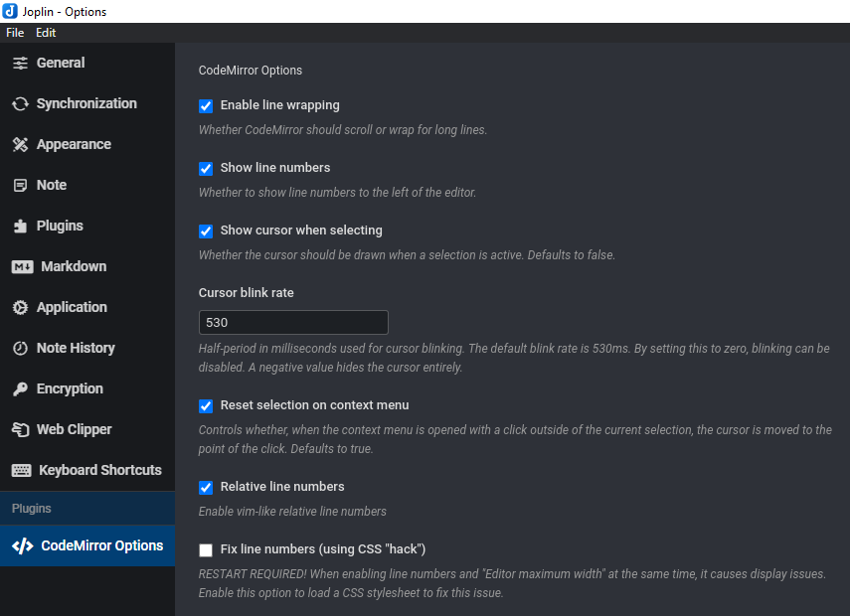850x616 pixels.
Task: Click Reset selection on context menu label
Action: pyautogui.click(x=314, y=405)
